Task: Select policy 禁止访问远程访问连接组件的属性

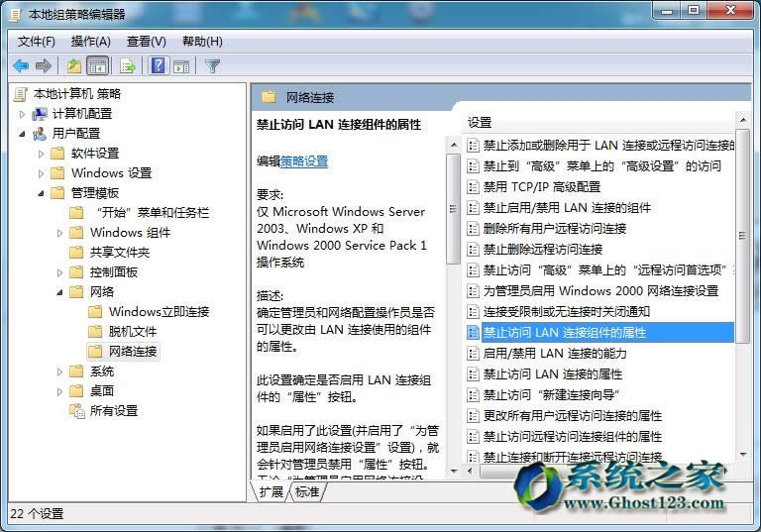Action: point(573,436)
